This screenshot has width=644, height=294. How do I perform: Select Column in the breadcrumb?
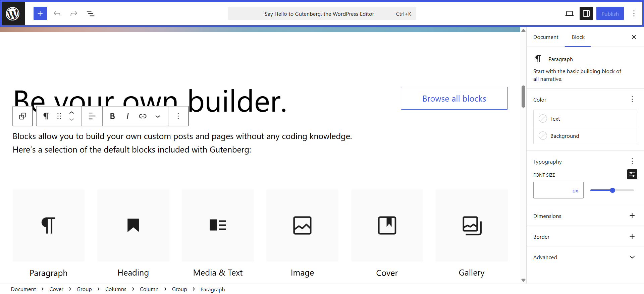point(149,289)
